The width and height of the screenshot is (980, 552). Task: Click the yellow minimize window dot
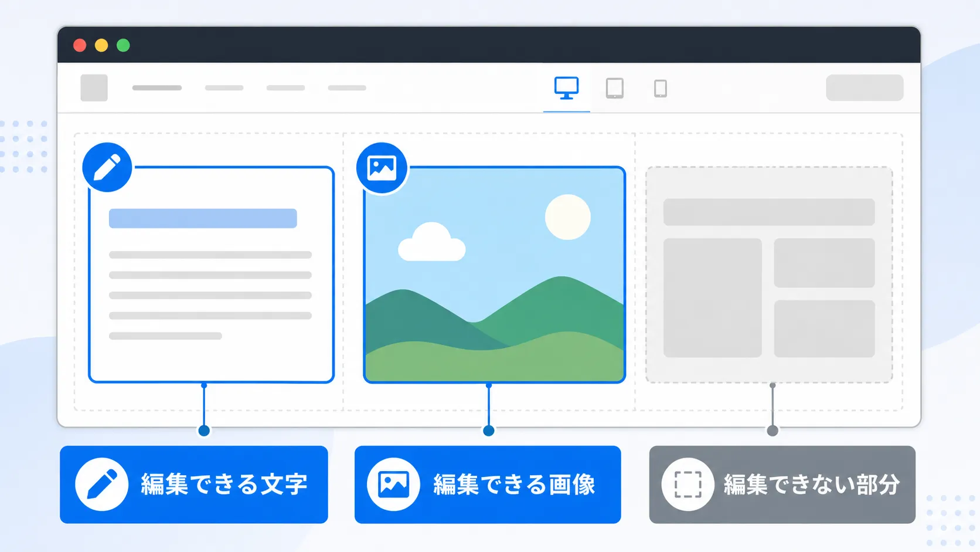[101, 45]
